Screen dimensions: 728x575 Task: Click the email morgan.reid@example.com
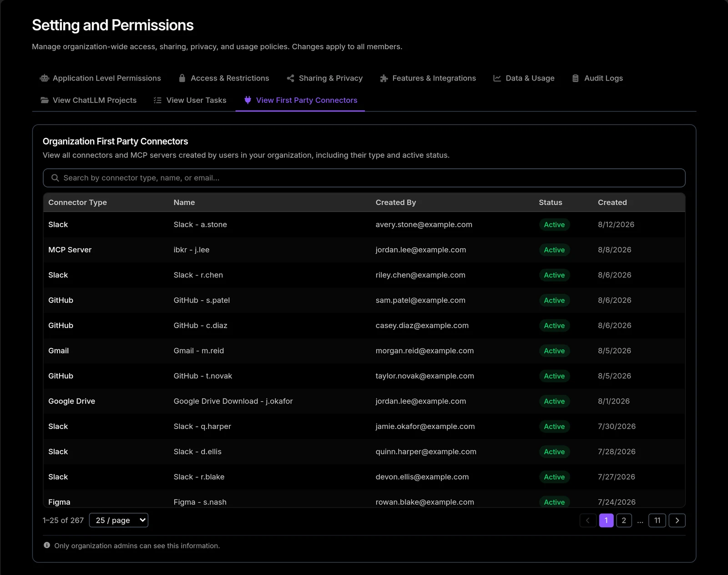[425, 351]
